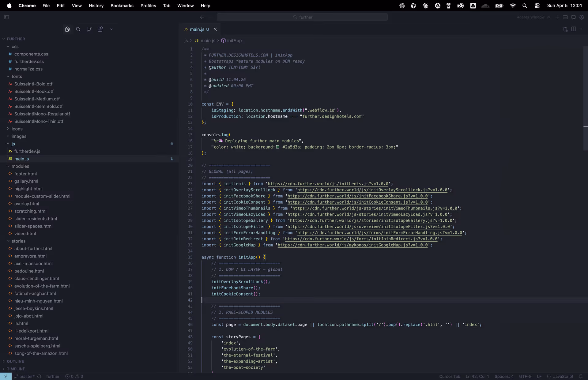The width and height of the screenshot is (588, 380).
Task: Open the Search panel icon
Action: coord(78,29)
